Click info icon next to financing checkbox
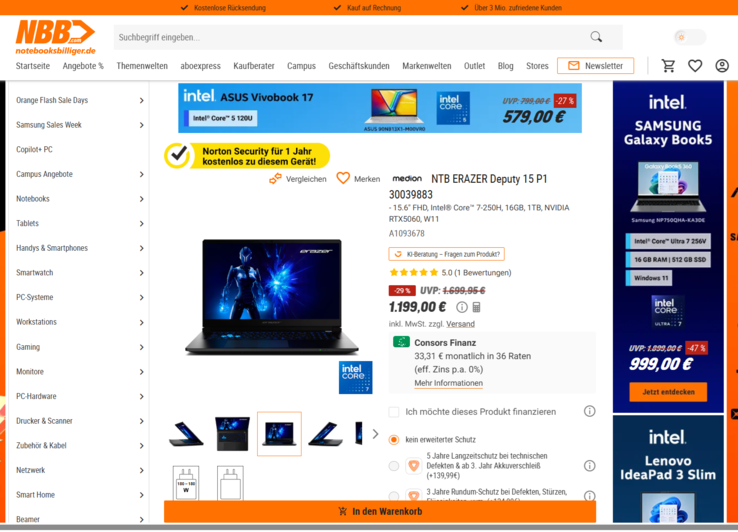Viewport: 738px width, 532px height. pos(589,411)
